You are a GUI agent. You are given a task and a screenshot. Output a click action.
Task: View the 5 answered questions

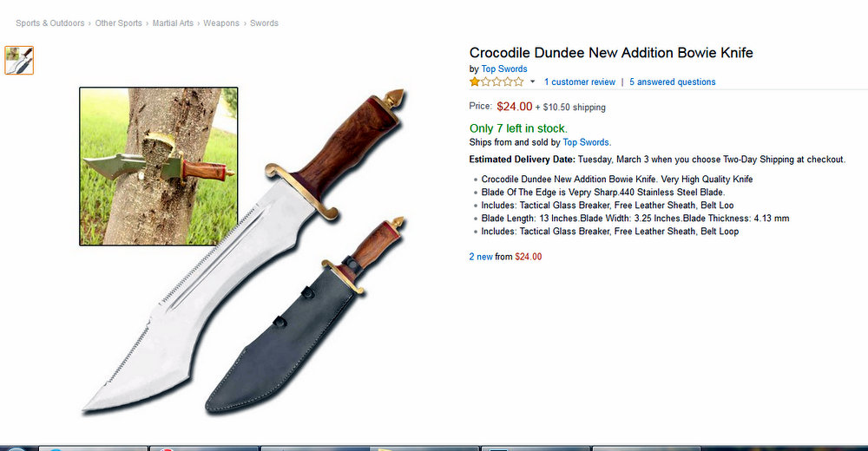(x=672, y=82)
